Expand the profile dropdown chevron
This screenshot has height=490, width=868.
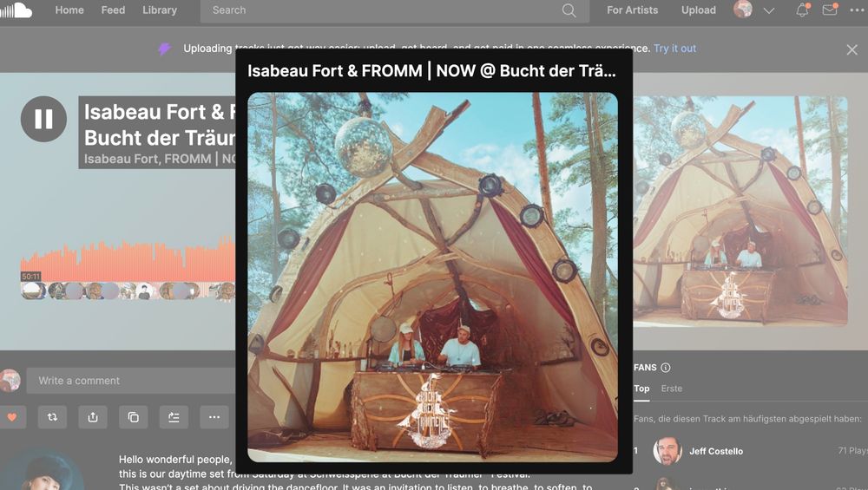[x=769, y=10]
